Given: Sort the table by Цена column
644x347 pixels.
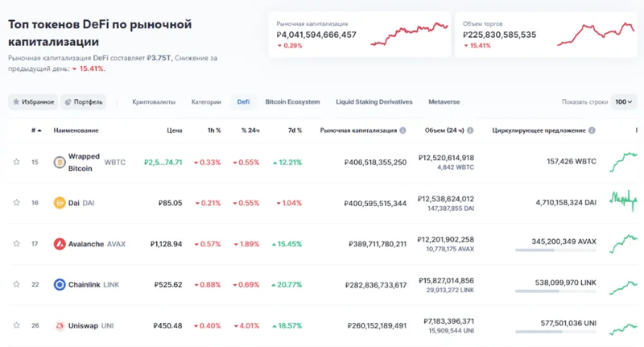Looking at the screenshot, I should click(174, 130).
